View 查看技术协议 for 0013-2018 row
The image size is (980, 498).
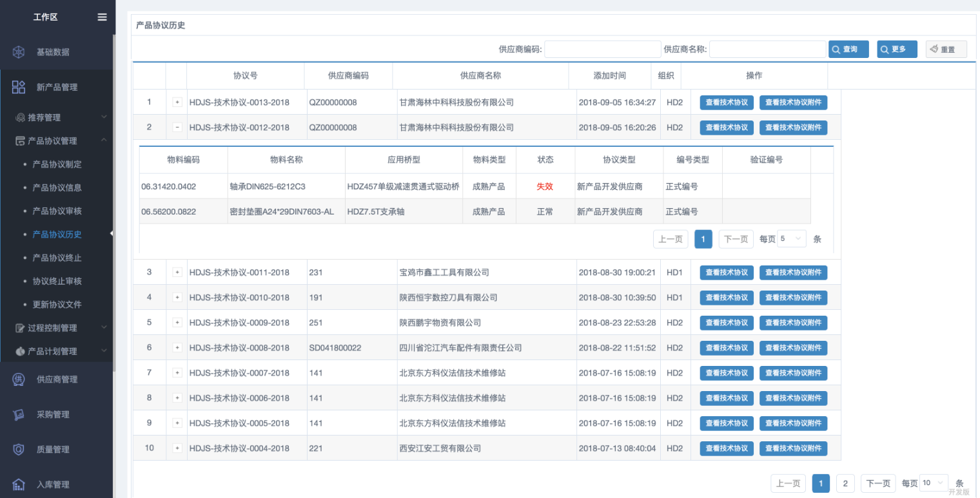[x=727, y=102]
